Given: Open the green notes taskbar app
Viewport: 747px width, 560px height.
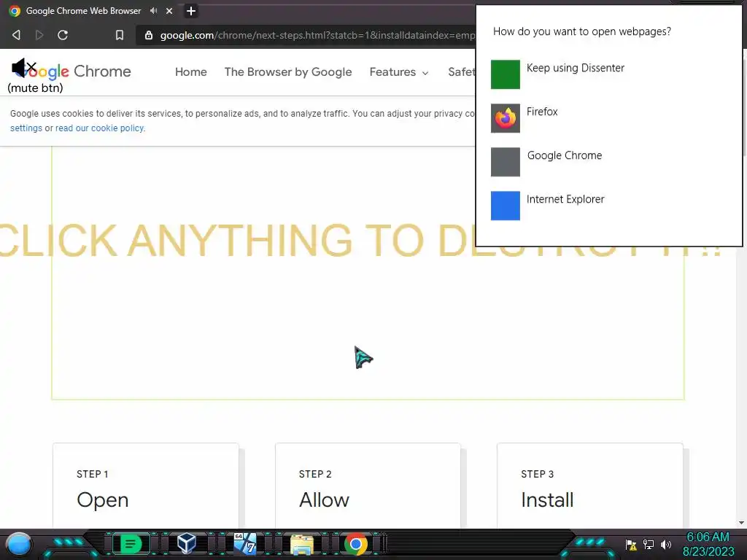Looking at the screenshot, I should pyautogui.click(x=131, y=544).
